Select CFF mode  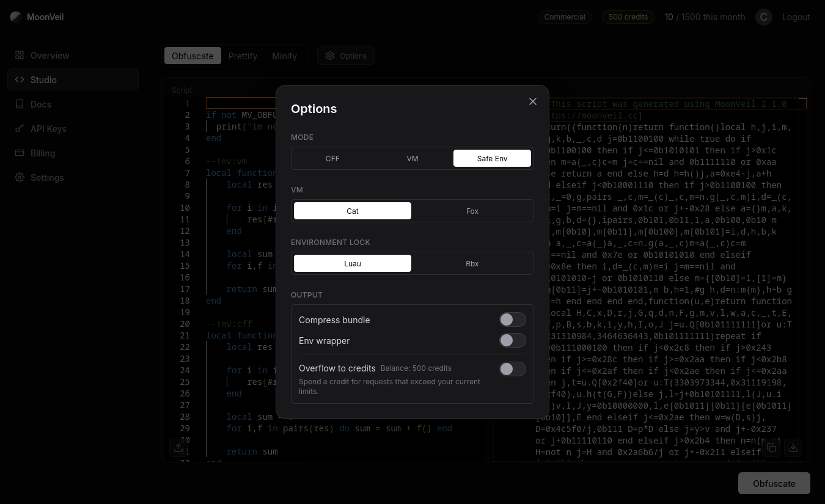point(332,158)
